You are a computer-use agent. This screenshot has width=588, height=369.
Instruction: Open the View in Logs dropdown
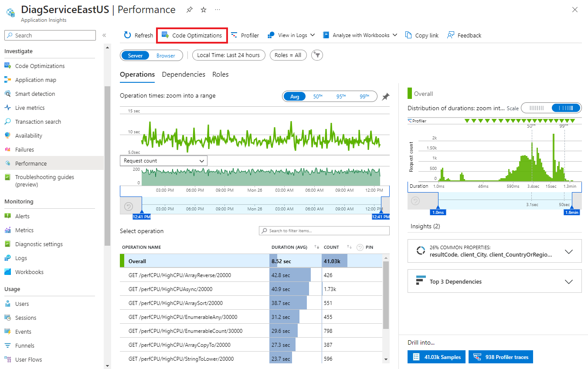pyautogui.click(x=291, y=35)
